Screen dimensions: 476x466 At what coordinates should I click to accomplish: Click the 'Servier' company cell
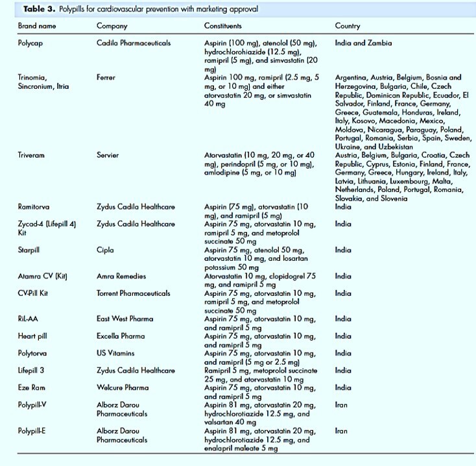[108, 155]
